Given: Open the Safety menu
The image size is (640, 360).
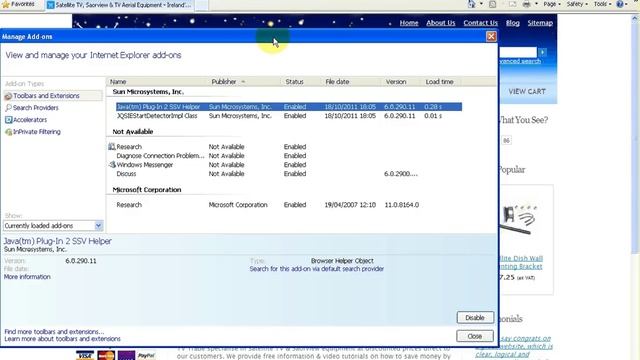Looking at the screenshot, I should click(x=577, y=4).
